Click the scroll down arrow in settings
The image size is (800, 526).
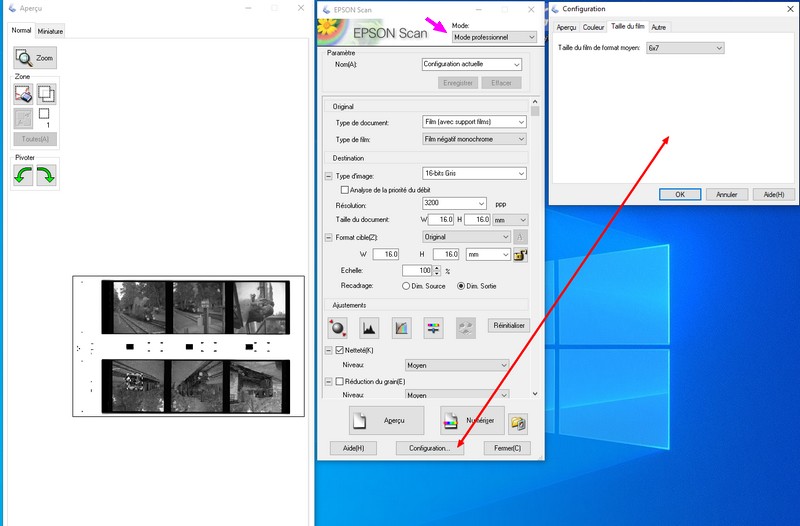point(535,393)
